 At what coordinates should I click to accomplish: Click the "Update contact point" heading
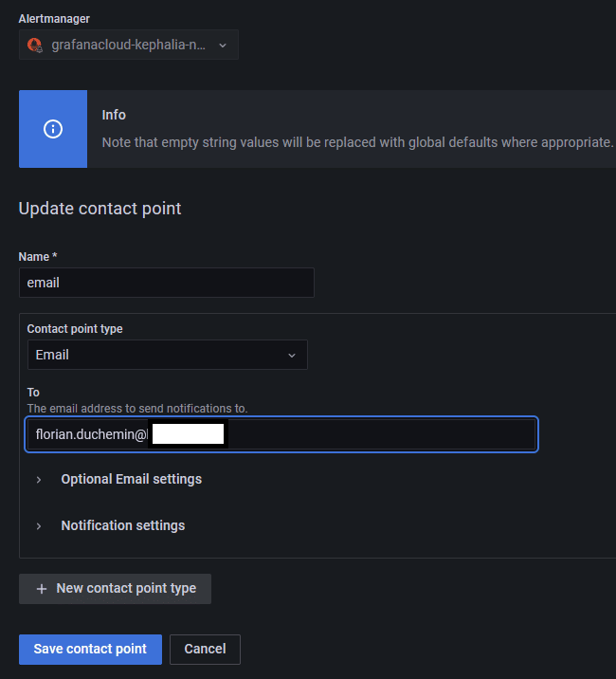pyautogui.click(x=100, y=208)
